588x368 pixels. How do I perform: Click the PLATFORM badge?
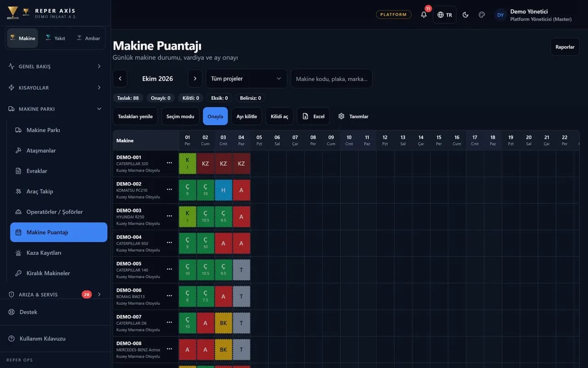pos(394,15)
